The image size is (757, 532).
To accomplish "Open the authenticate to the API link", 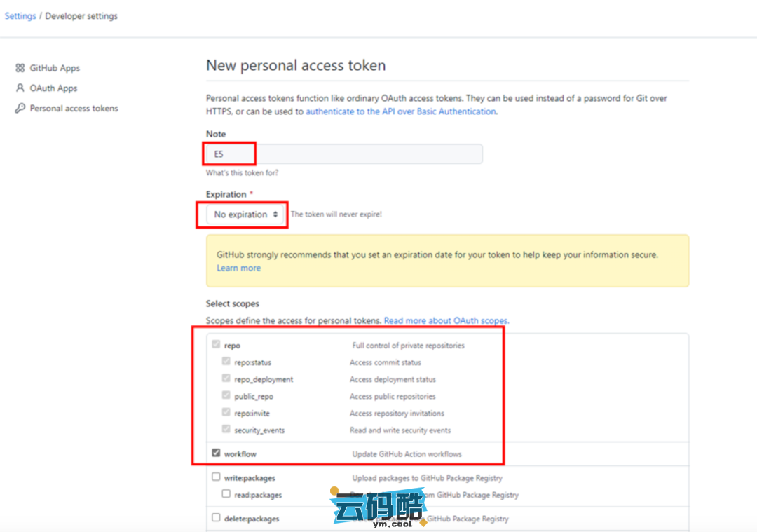I will pyautogui.click(x=400, y=111).
